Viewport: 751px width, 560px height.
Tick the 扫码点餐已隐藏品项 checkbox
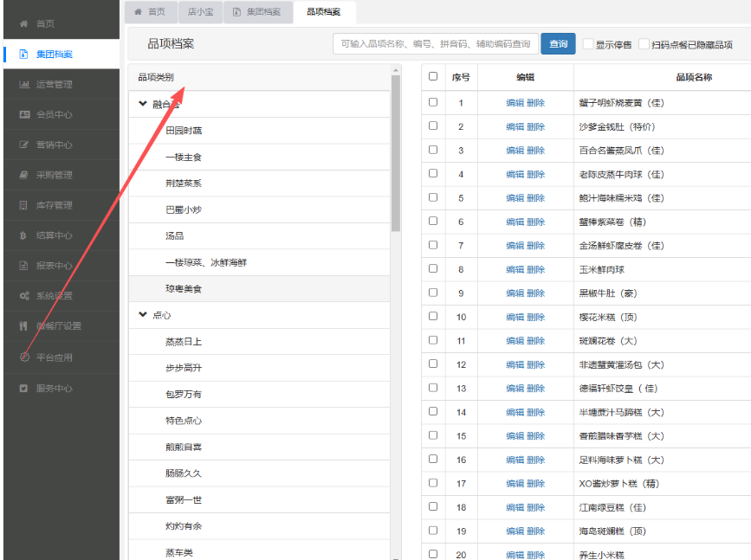click(x=644, y=44)
